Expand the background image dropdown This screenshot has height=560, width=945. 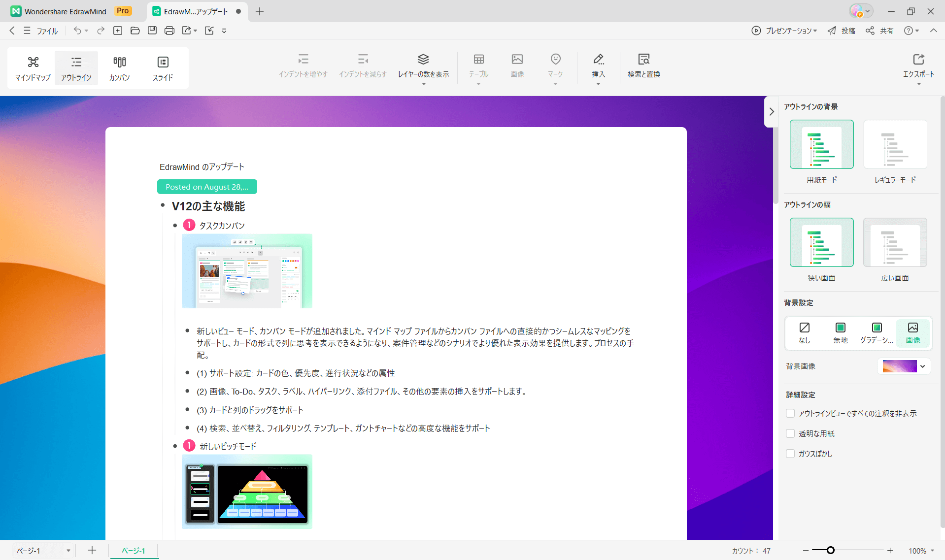922,366
